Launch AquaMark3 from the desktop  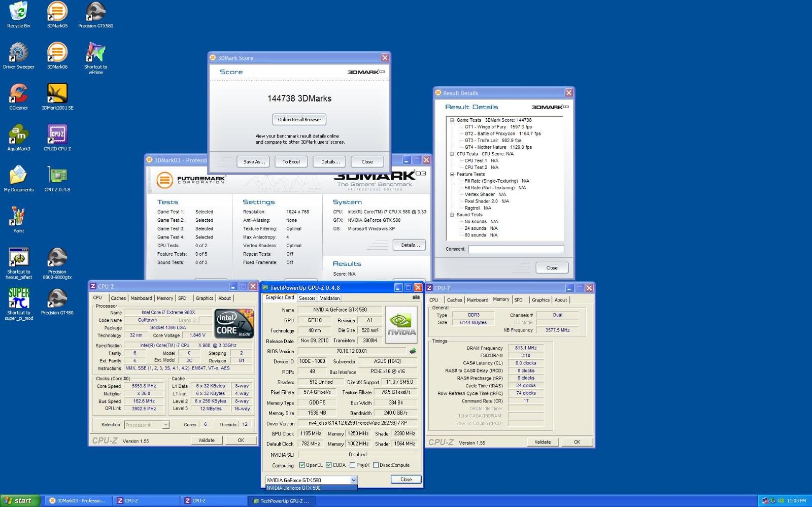(18, 139)
